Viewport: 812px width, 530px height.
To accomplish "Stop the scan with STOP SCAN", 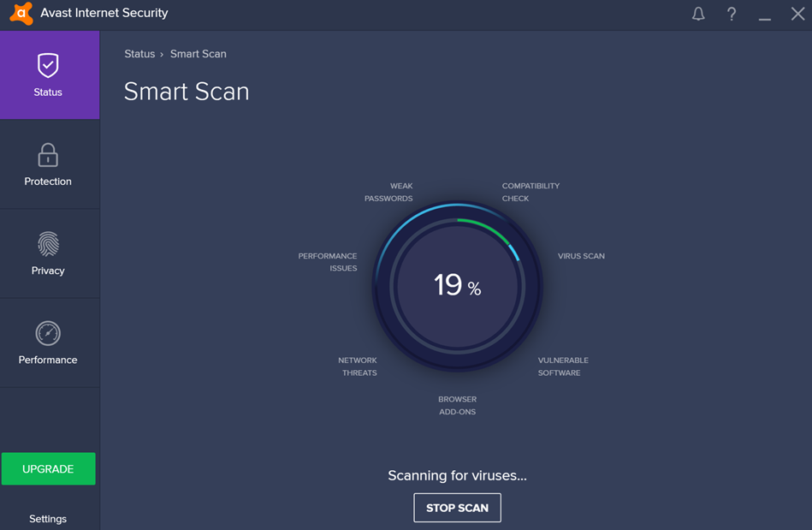I will (x=457, y=508).
